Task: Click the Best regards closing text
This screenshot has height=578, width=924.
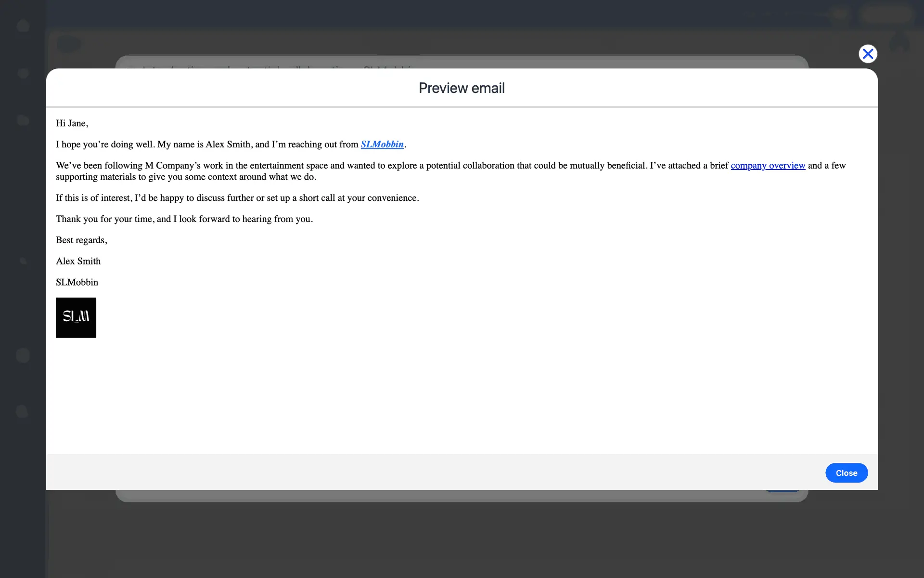Action: (x=81, y=240)
